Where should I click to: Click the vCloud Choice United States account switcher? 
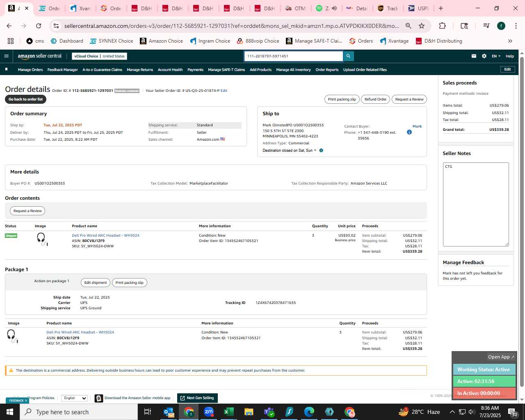tap(99, 56)
